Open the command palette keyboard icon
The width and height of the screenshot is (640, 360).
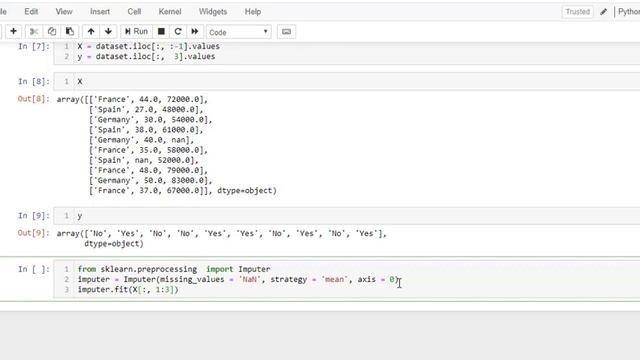(287, 31)
